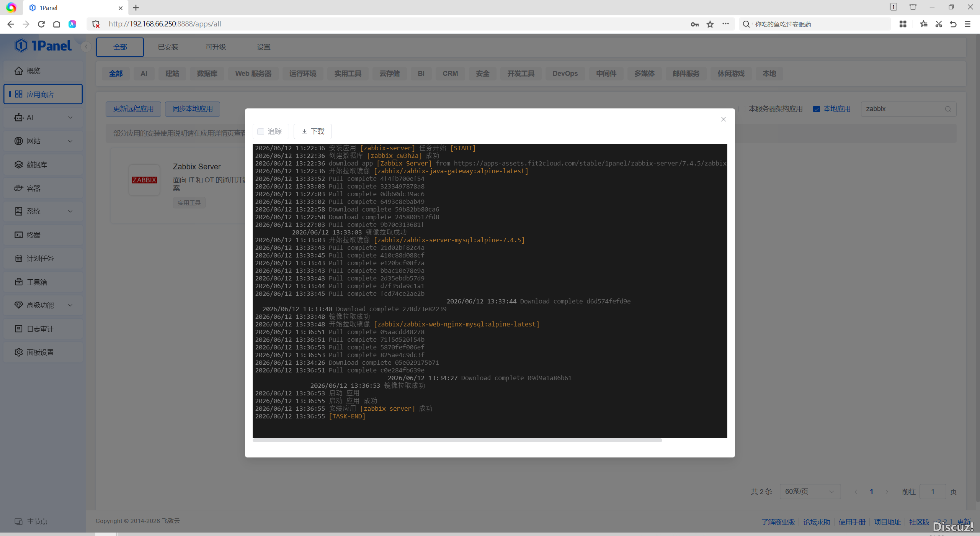Expand the 系统 submenu chevron
This screenshot has width=980, height=536.
70,211
